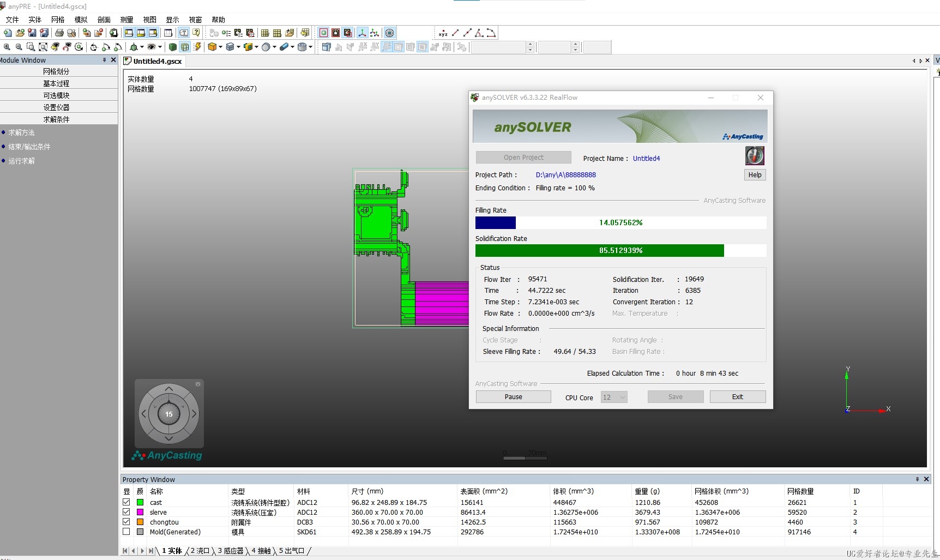Click the circular wheel toolbar icon
This screenshot has height=560, width=940.
(x=389, y=33)
